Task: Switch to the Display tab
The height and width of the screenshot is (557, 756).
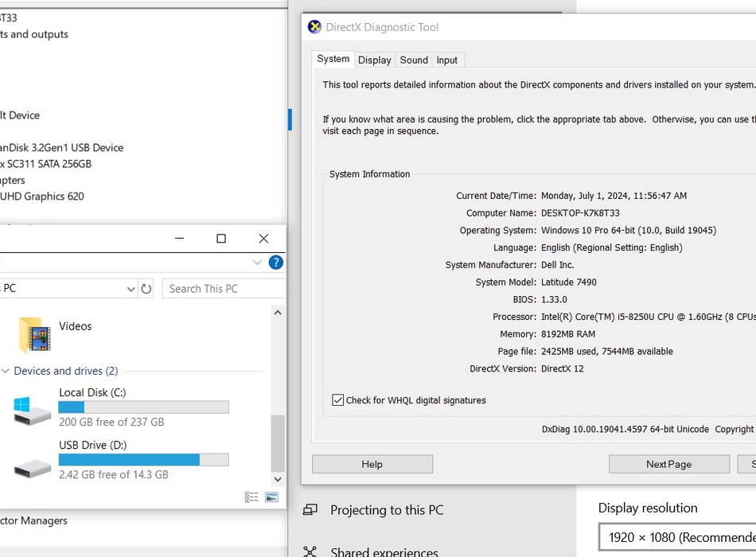Action: point(374,60)
